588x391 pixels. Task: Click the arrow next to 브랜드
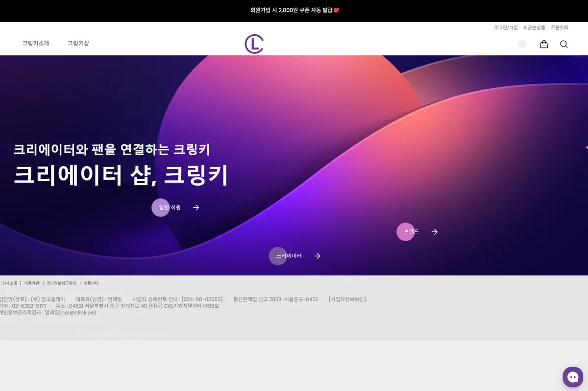[x=434, y=231]
